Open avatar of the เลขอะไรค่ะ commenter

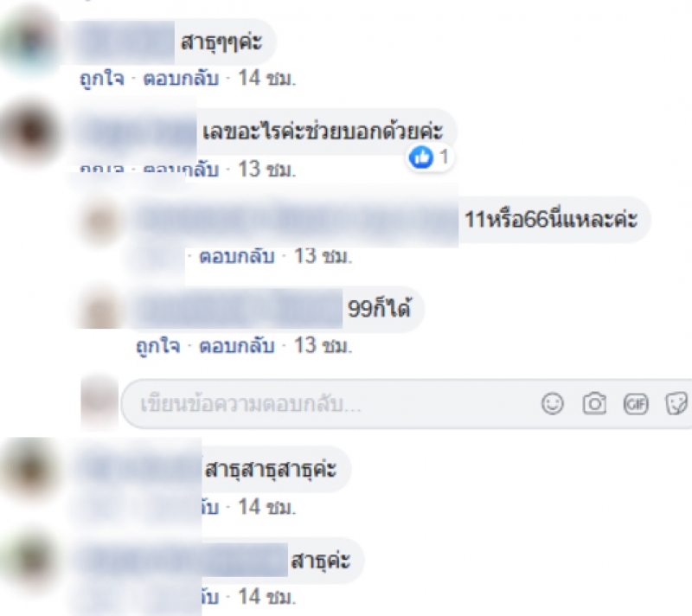coord(30,133)
